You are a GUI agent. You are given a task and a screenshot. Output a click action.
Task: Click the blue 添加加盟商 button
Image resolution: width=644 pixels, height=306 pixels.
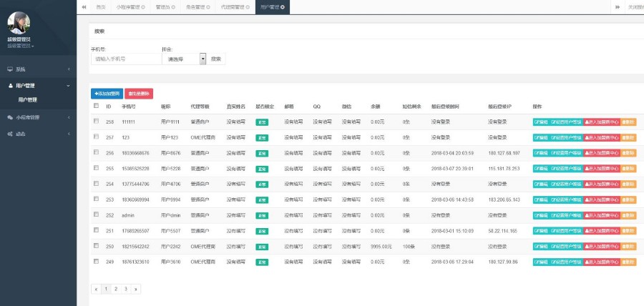[107, 93]
